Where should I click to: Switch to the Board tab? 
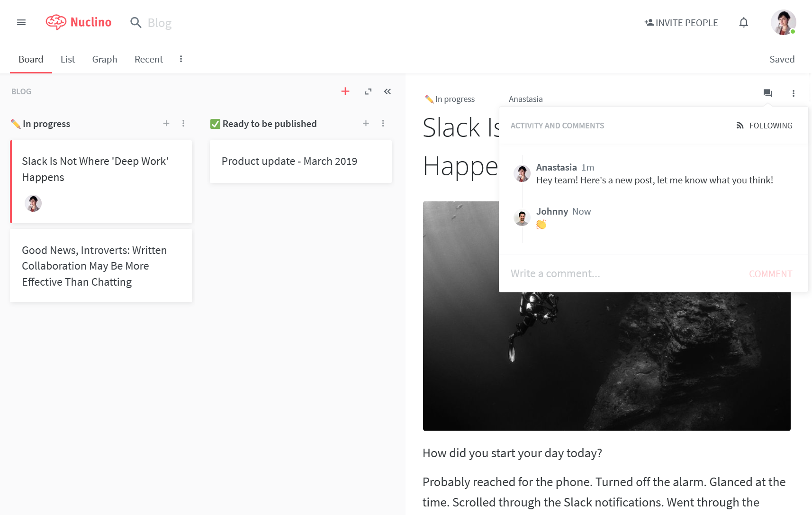click(x=31, y=59)
